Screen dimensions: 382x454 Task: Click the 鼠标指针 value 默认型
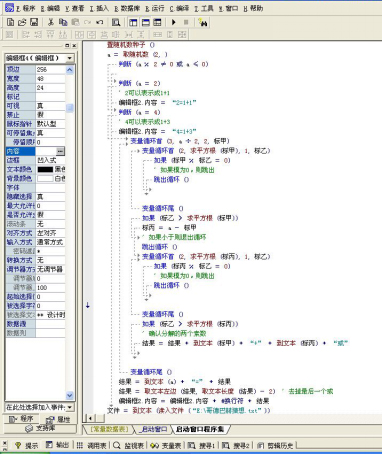[x=50, y=124]
